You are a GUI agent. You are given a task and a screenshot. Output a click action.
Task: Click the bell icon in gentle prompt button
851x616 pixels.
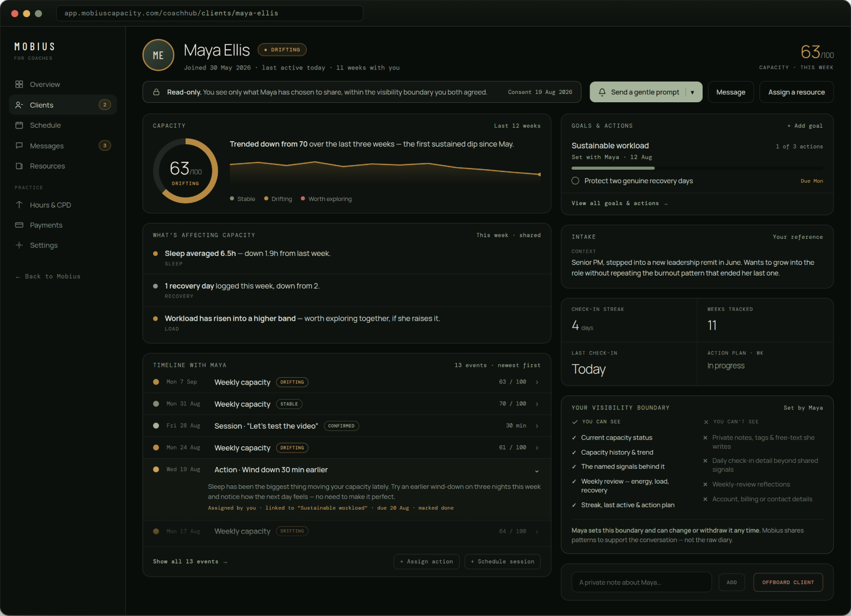pos(602,92)
